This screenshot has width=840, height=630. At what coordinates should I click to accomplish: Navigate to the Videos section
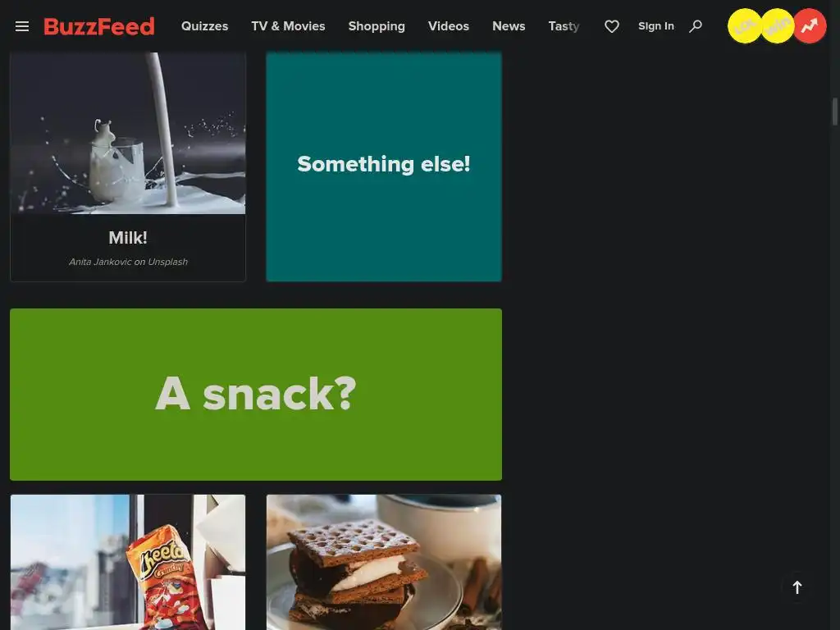coord(449,26)
